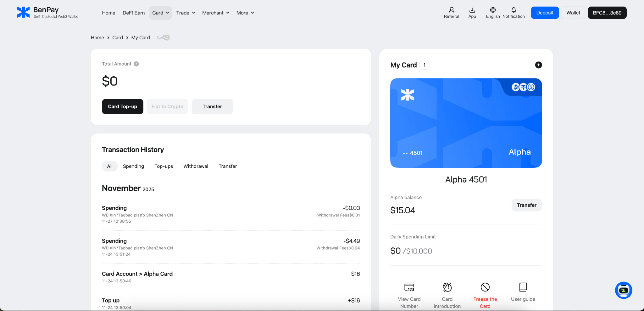Click View Card Number icon
The height and width of the screenshot is (311, 644).
click(x=409, y=287)
